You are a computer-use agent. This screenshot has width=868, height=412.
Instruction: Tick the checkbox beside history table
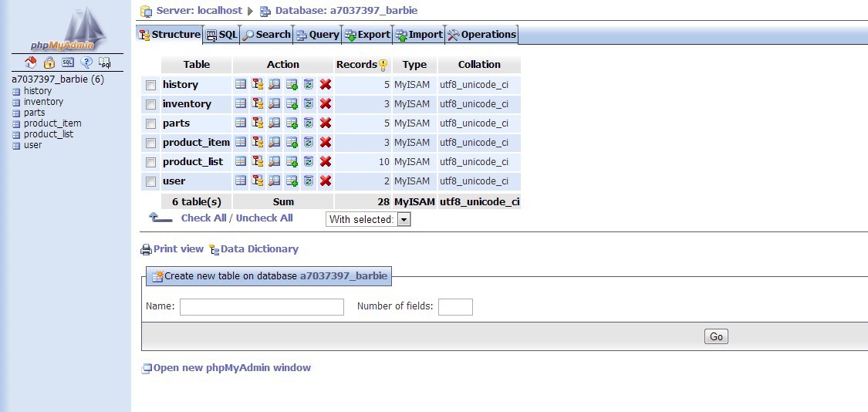click(x=151, y=85)
